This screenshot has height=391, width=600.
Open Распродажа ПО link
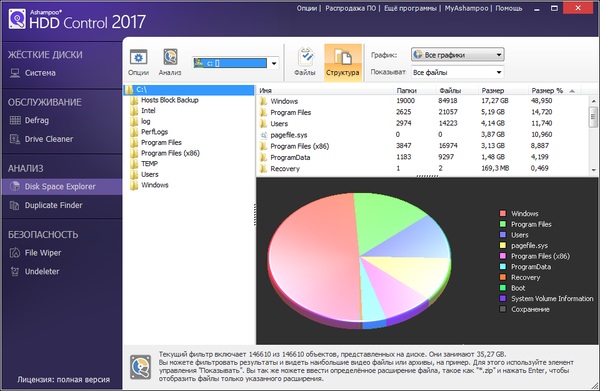(351, 8)
